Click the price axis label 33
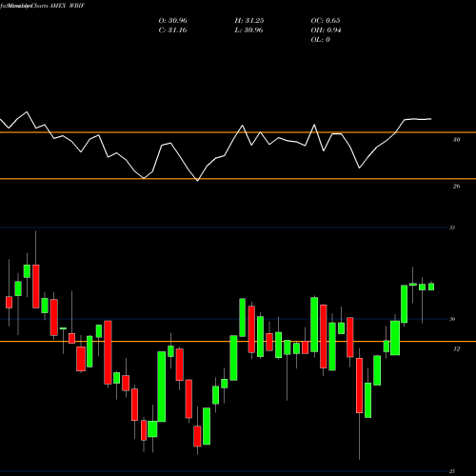476x476 pixels. [452, 228]
